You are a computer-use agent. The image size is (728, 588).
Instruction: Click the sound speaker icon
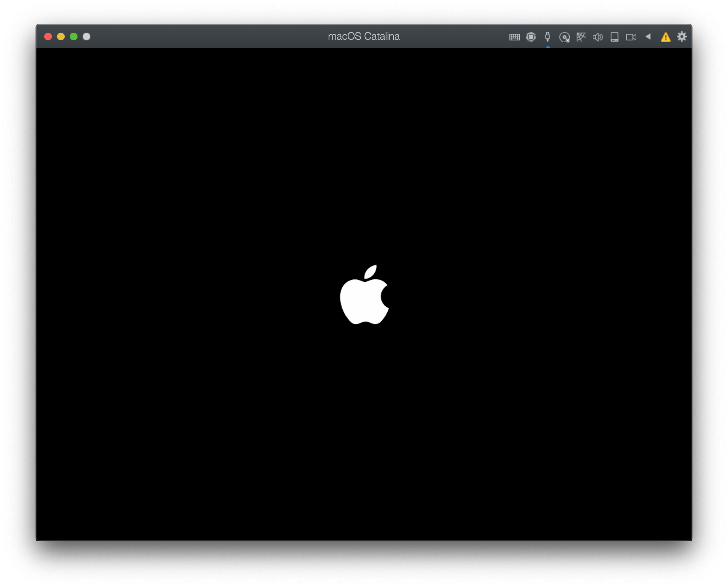pos(598,37)
